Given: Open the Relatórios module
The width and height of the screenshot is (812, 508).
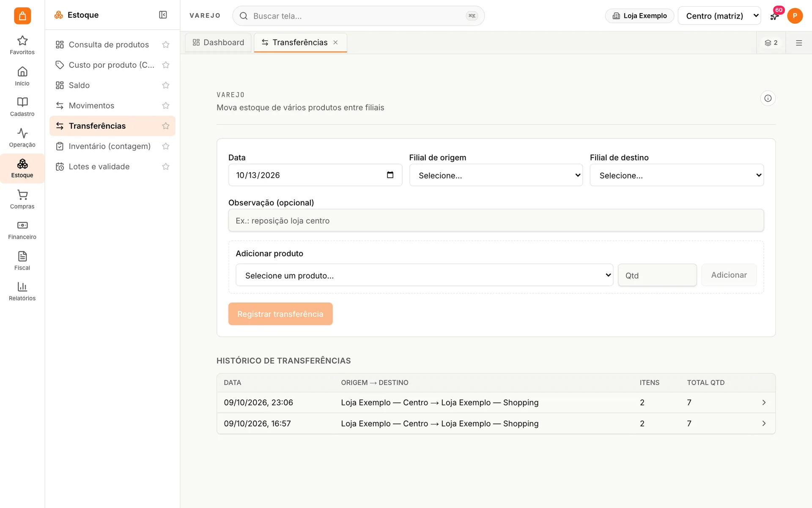Looking at the screenshot, I should pyautogui.click(x=22, y=291).
